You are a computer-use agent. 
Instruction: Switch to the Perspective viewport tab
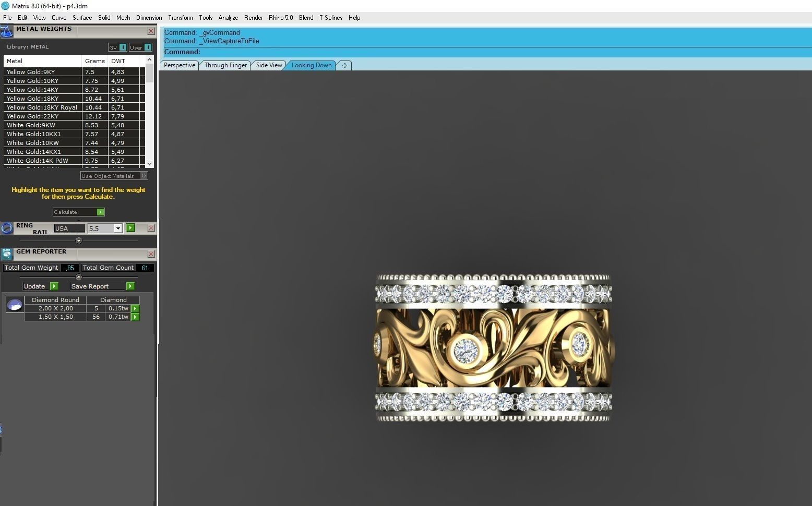tap(179, 65)
